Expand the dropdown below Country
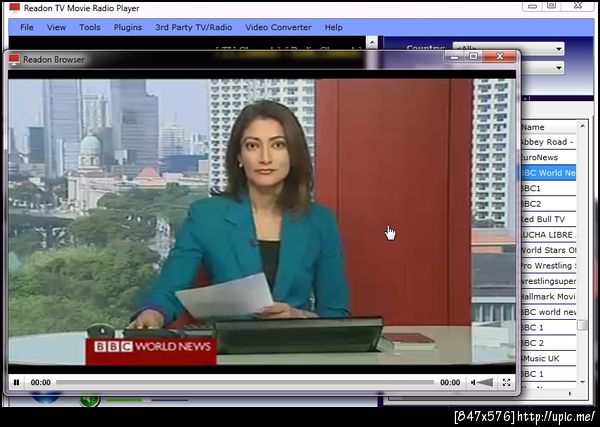 click(559, 68)
